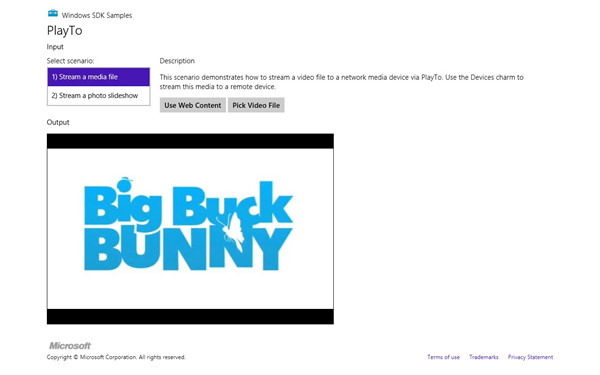
Task: Click the Select scenario label
Action: [x=70, y=61]
